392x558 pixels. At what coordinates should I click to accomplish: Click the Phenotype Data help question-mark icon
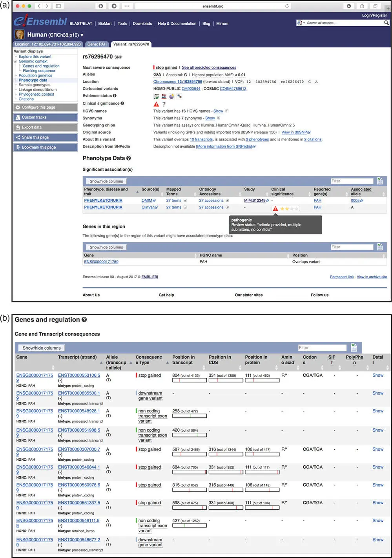[129, 158]
